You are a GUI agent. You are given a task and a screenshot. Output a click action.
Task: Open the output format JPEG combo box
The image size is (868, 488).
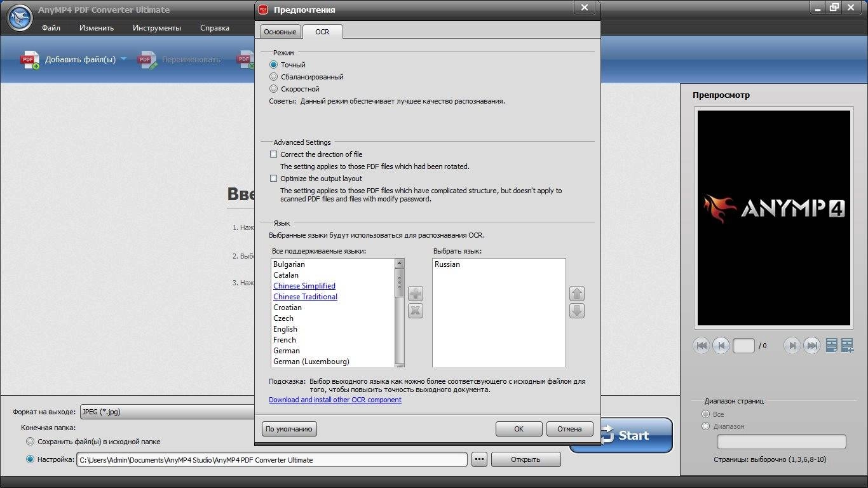click(167, 412)
